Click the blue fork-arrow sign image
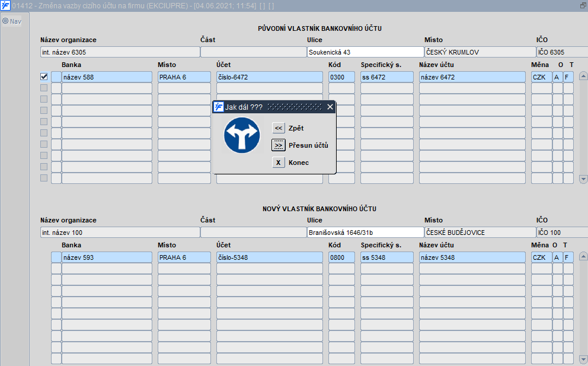This screenshot has width=588, height=366. coord(241,136)
